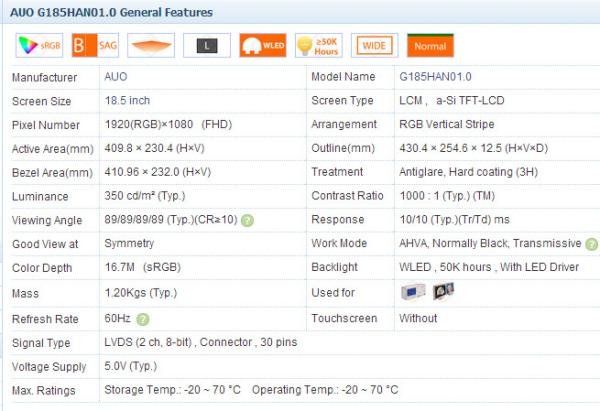Image resolution: width=600 pixels, height=411 pixels.
Task: Click the sRGB color gamut icon
Action: [39, 46]
